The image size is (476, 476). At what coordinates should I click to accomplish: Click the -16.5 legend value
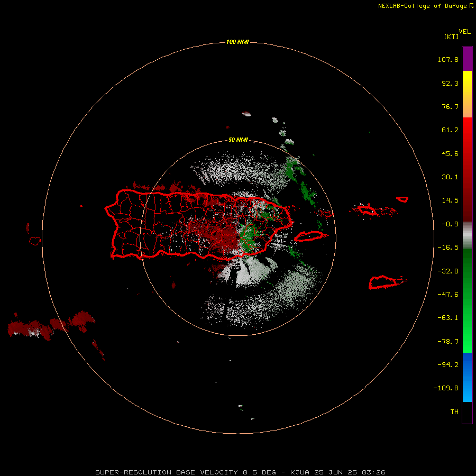(x=448, y=248)
